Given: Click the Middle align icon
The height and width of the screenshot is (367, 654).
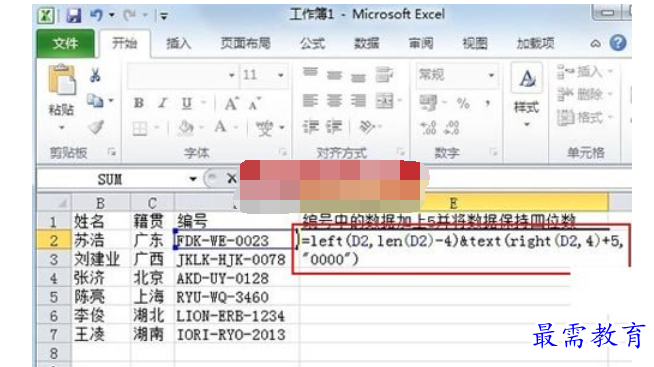Looking at the screenshot, I should click(x=334, y=75).
